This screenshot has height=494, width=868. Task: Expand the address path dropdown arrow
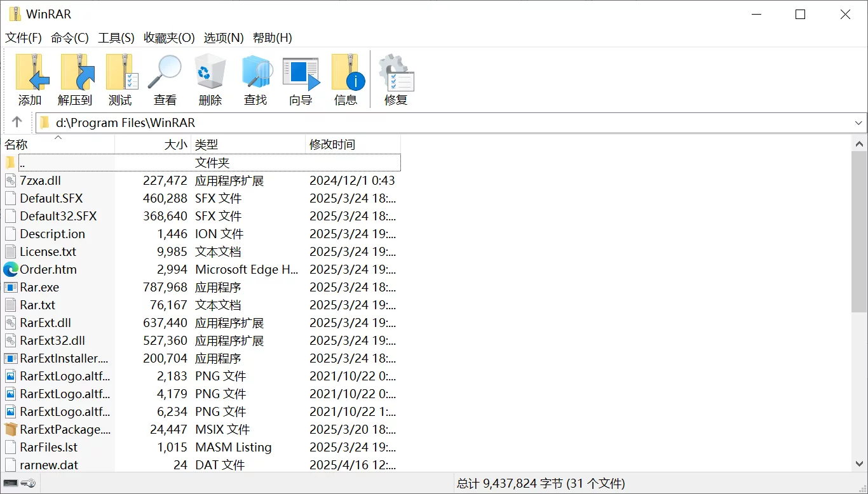click(859, 123)
